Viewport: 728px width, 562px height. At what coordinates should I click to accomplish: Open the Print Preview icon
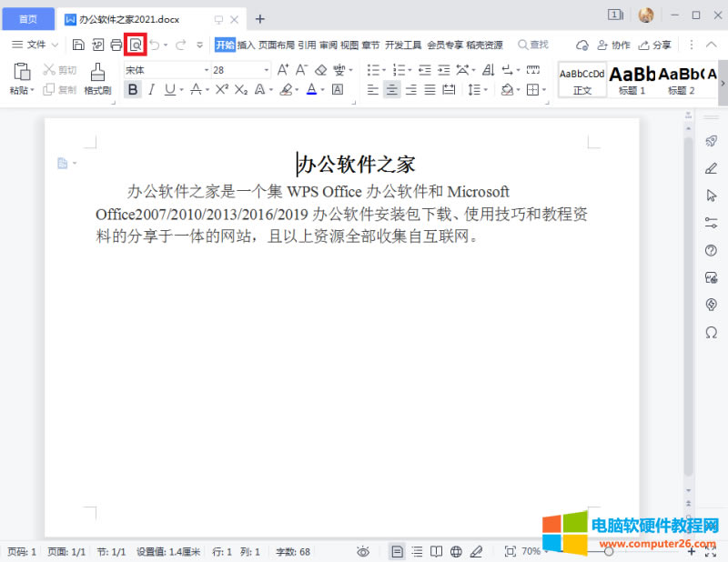(x=134, y=44)
